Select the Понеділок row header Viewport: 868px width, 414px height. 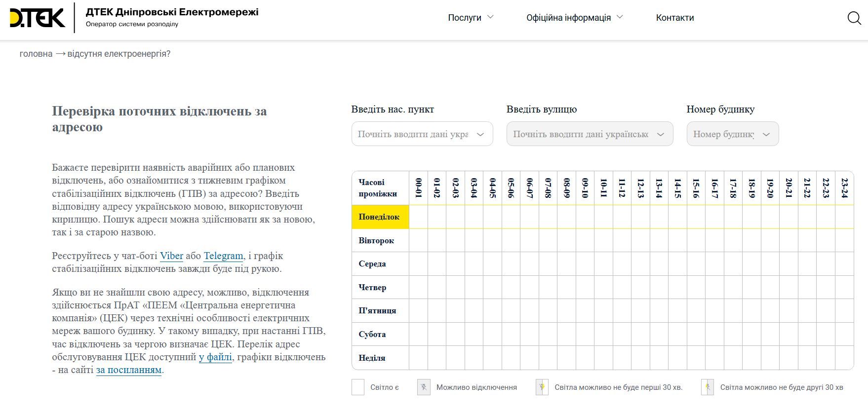(380, 217)
